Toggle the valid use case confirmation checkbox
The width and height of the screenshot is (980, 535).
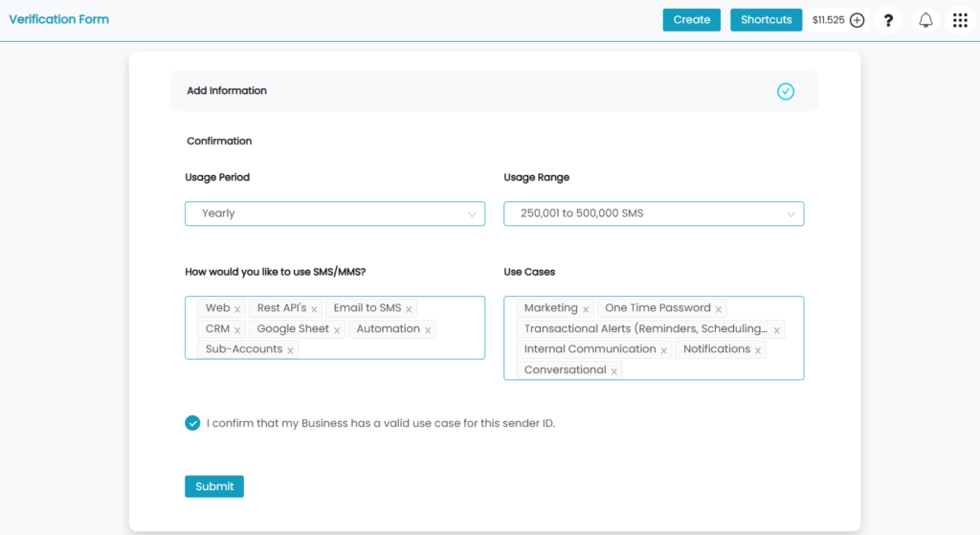click(192, 423)
